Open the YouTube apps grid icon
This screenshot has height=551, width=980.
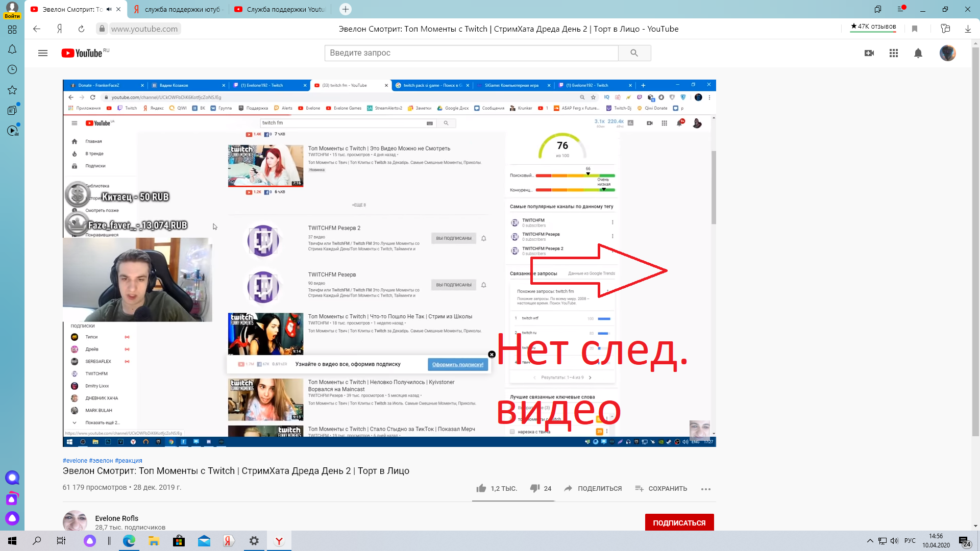coord(893,53)
